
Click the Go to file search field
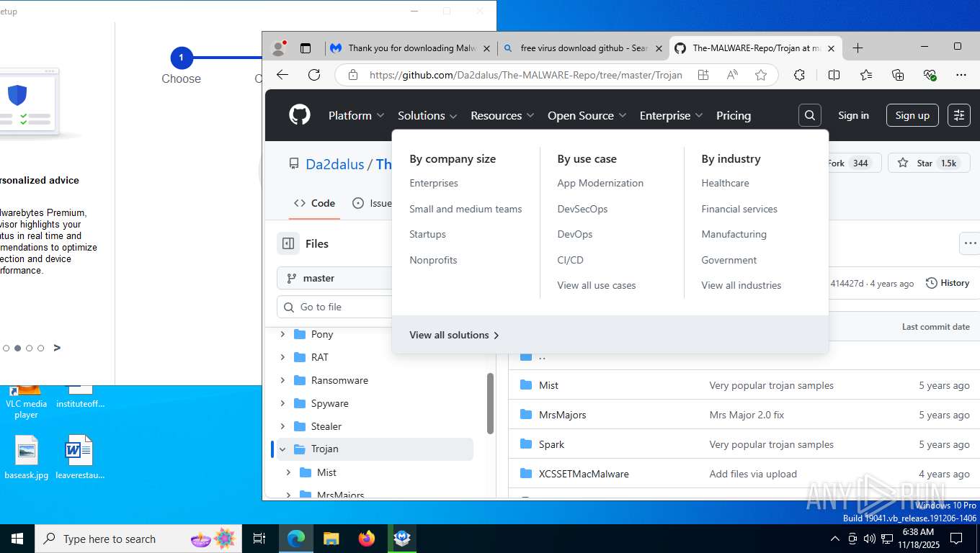[335, 307]
